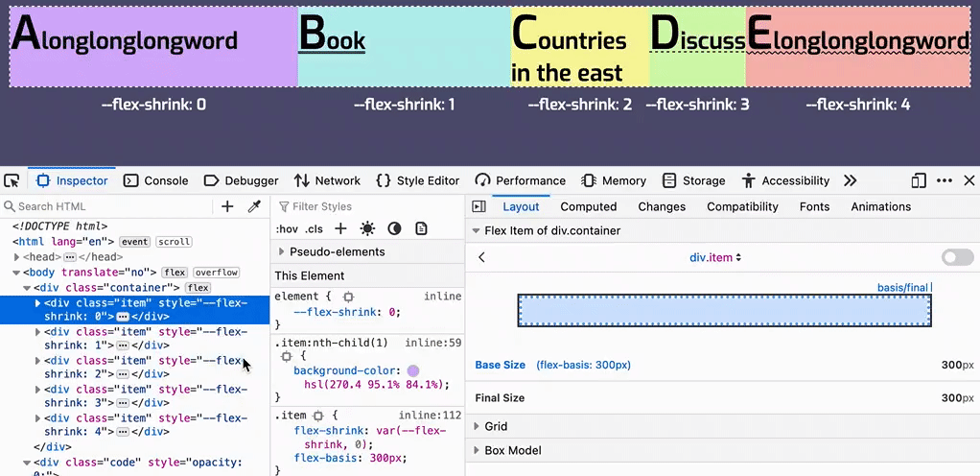Toggle the :hov pseudo-class panel

click(x=286, y=228)
